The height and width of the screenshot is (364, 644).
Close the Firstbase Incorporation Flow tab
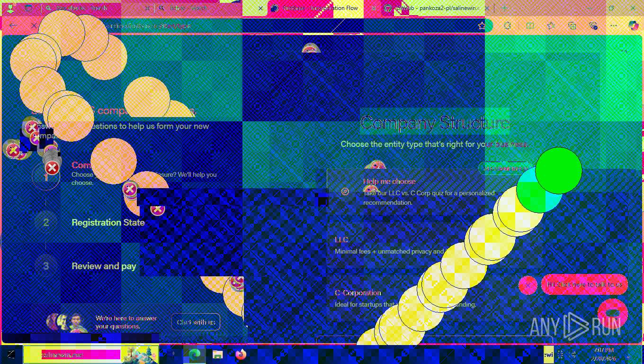click(x=373, y=8)
